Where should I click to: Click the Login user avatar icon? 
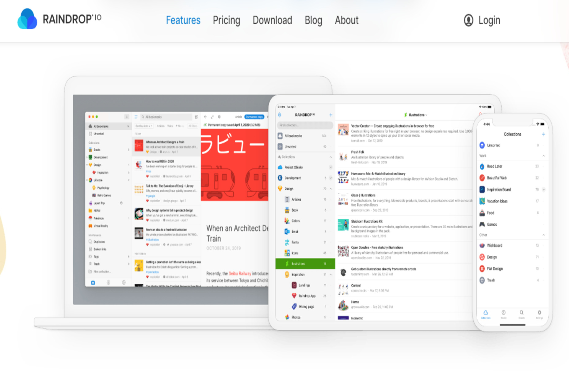click(468, 21)
